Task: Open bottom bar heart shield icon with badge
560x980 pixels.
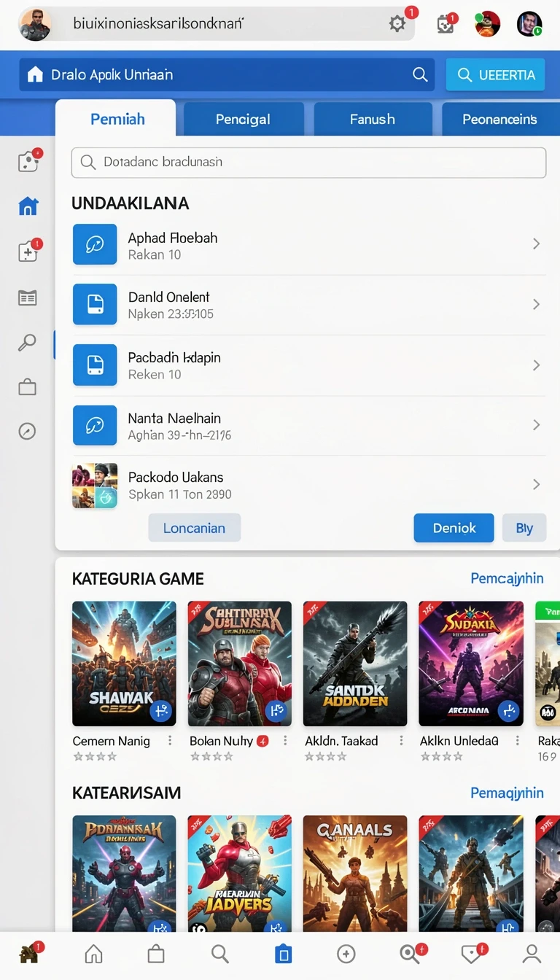Action: [x=472, y=953]
